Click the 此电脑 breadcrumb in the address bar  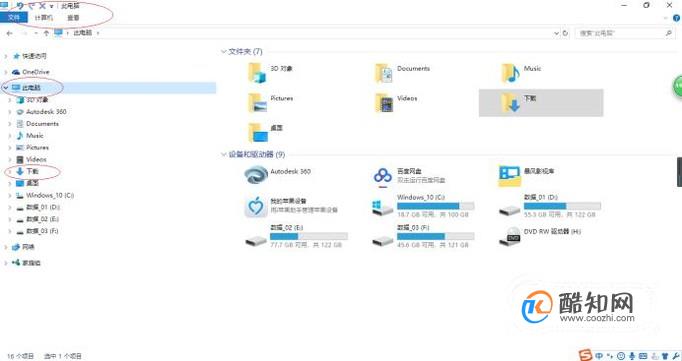(x=82, y=33)
